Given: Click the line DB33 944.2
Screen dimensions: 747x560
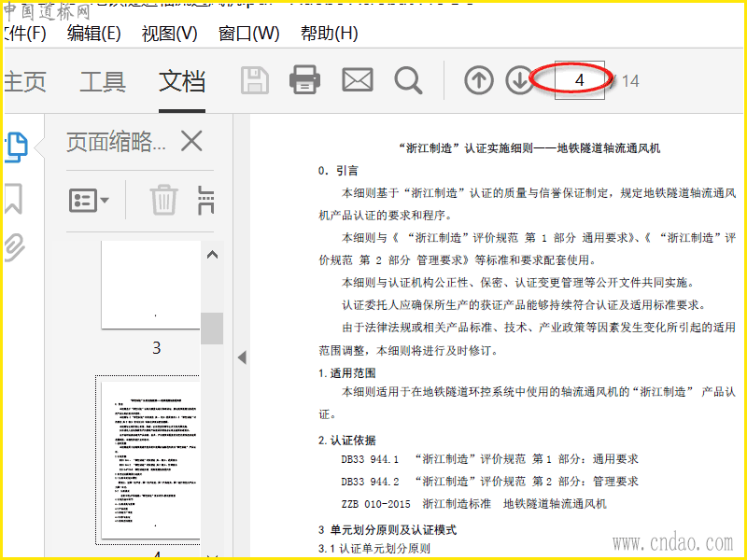Looking at the screenshot, I should point(489,482).
